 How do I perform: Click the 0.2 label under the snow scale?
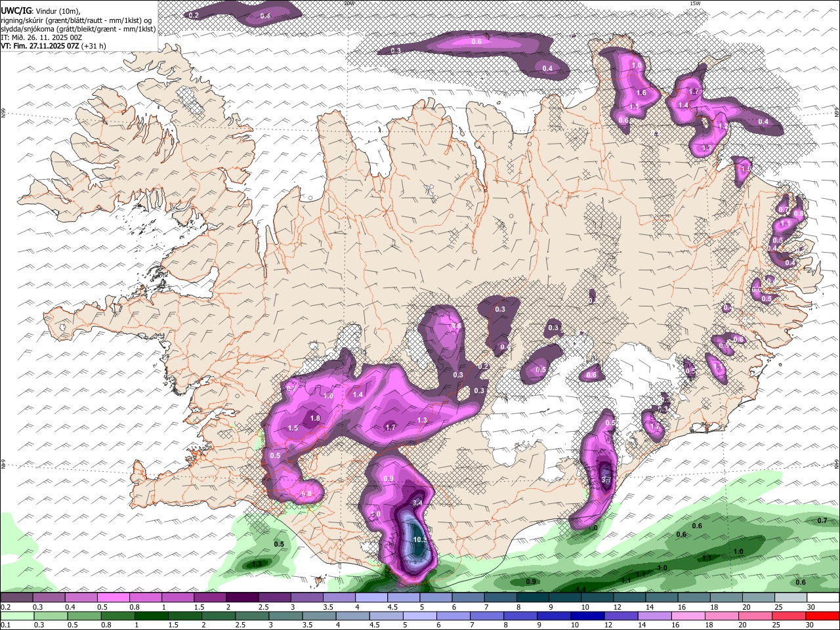[5, 607]
